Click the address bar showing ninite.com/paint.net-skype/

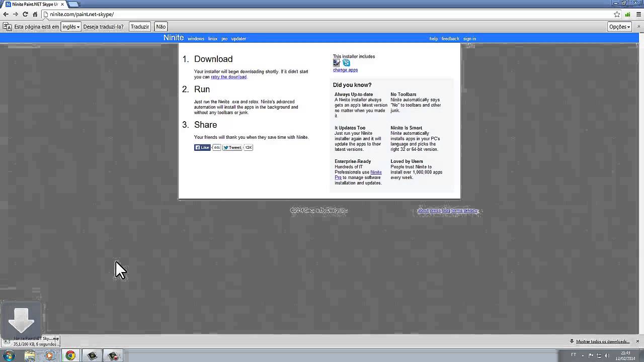(x=327, y=14)
